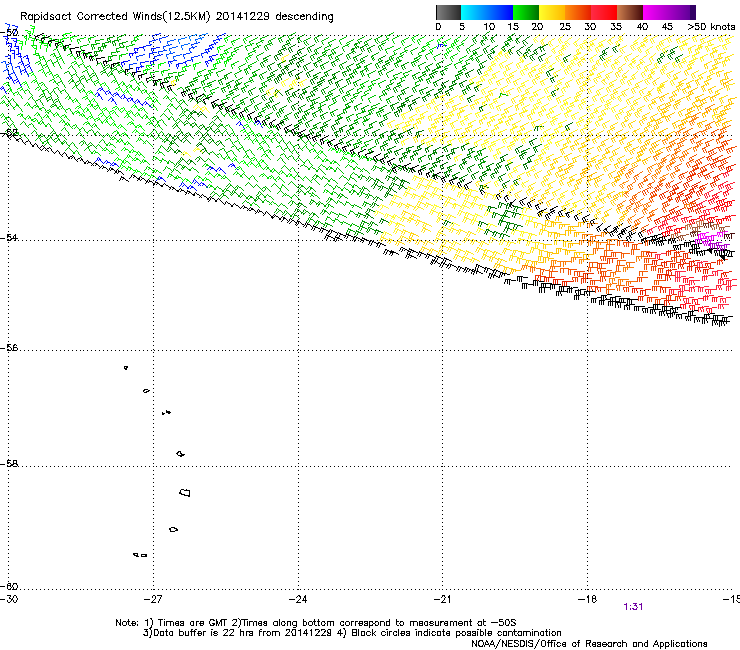Click the gray 0-5 knots color swatch
740x650 pixels.
coord(448,12)
